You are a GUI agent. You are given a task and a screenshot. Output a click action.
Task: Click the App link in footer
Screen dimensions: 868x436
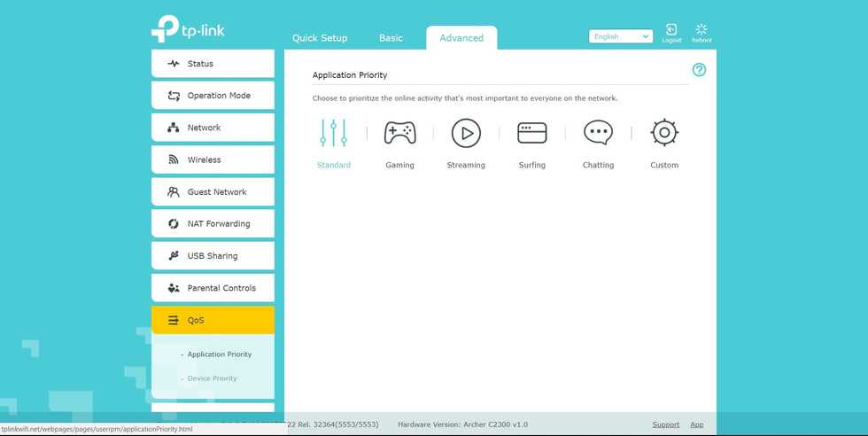coord(697,424)
